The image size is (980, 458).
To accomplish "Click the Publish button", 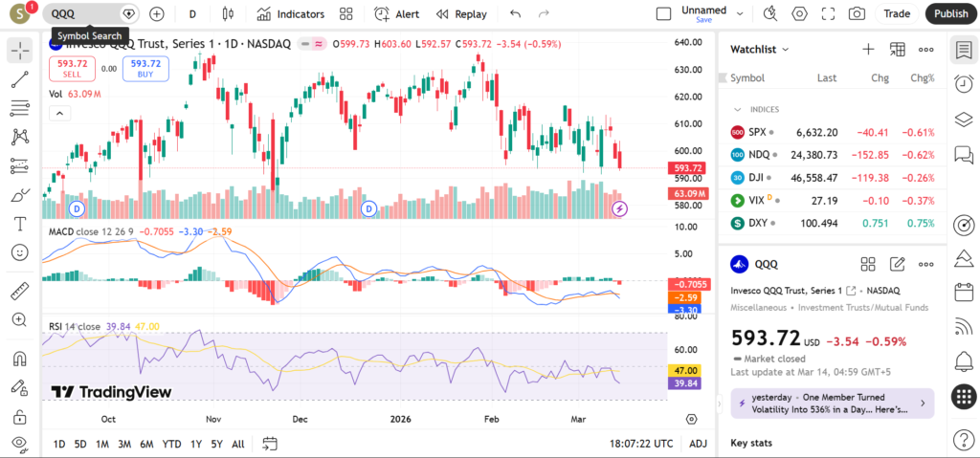I will tap(950, 14).
